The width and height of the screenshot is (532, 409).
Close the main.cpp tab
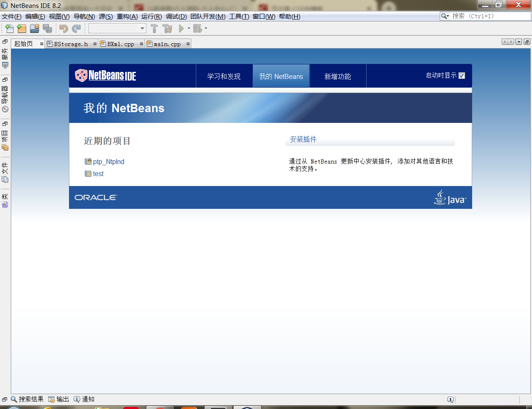click(x=188, y=44)
